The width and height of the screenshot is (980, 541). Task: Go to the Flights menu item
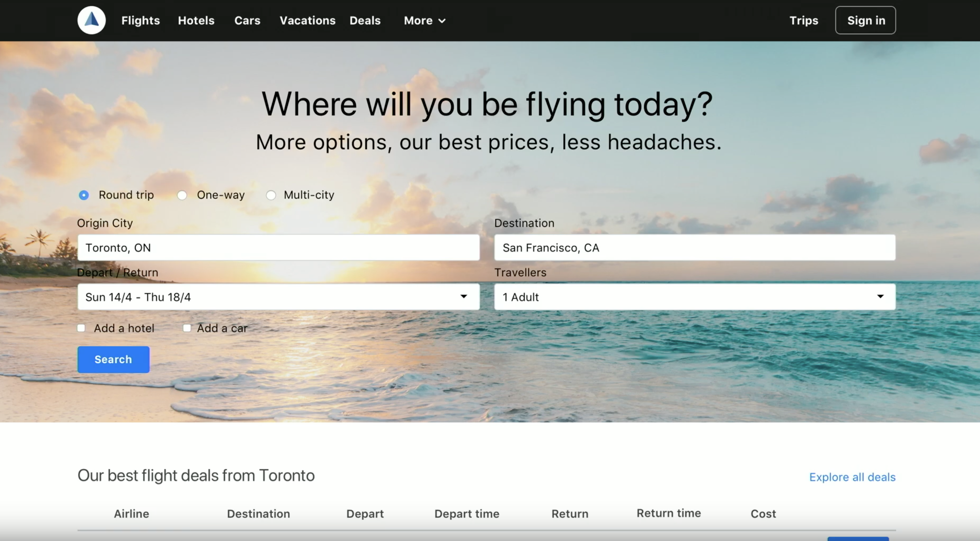tap(140, 21)
